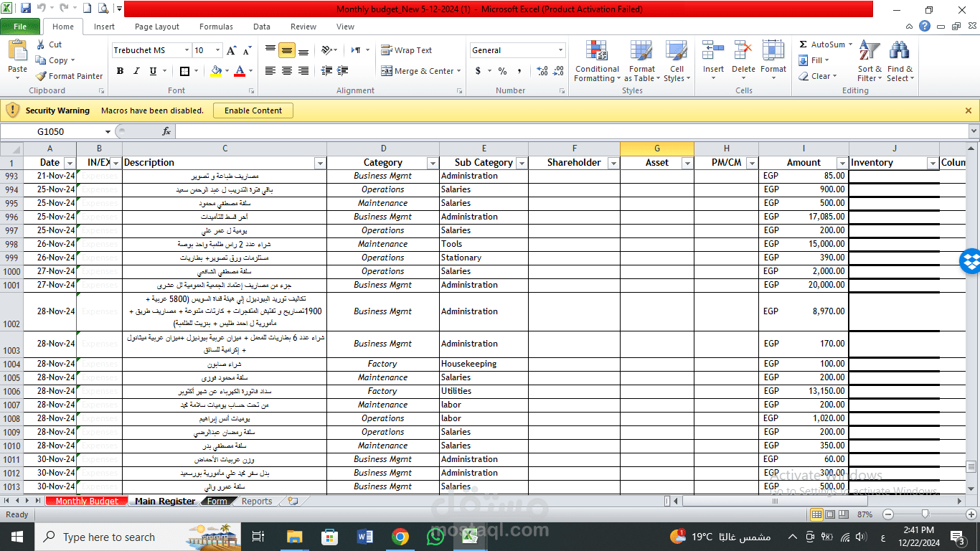Open the File tab
The width and height of the screenshot is (980, 551).
pos(20,27)
